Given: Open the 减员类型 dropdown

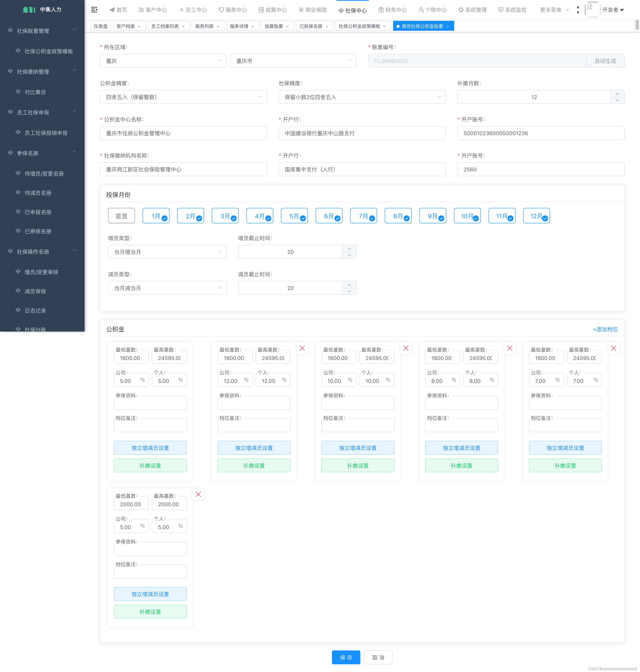Looking at the screenshot, I should [167, 288].
